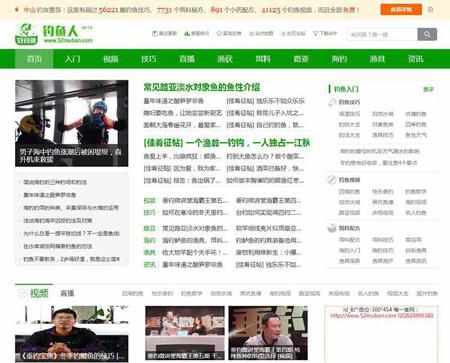Image resolution: width=450 pixels, height=363 pixels.
Task: Open the video thumbnail with two hosts at a desk
Action: [x=185, y=333]
